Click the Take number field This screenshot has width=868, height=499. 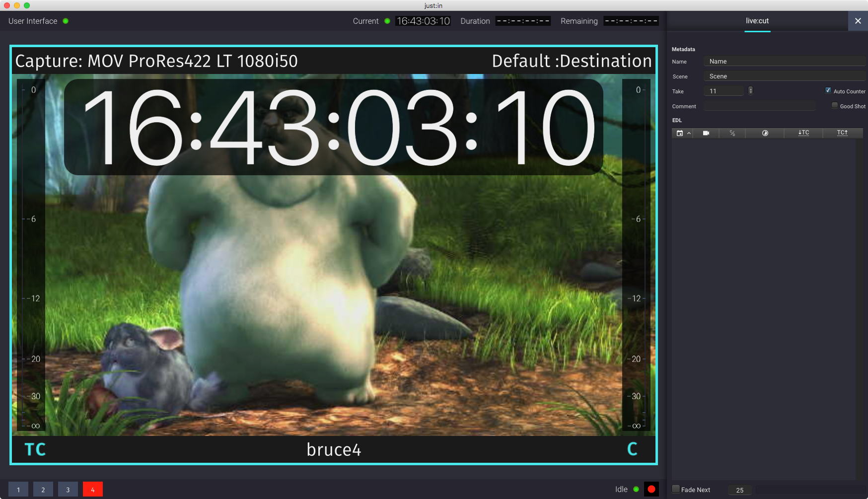[724, 91]
